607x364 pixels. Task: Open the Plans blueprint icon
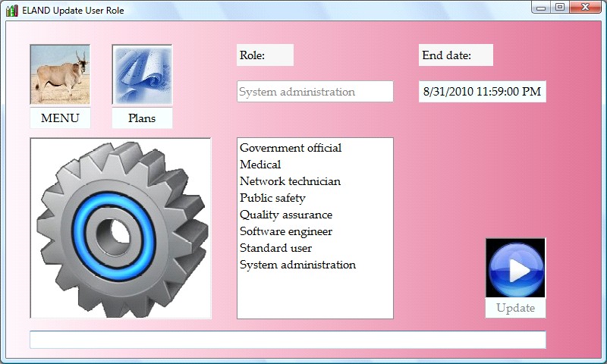point(142,74)
